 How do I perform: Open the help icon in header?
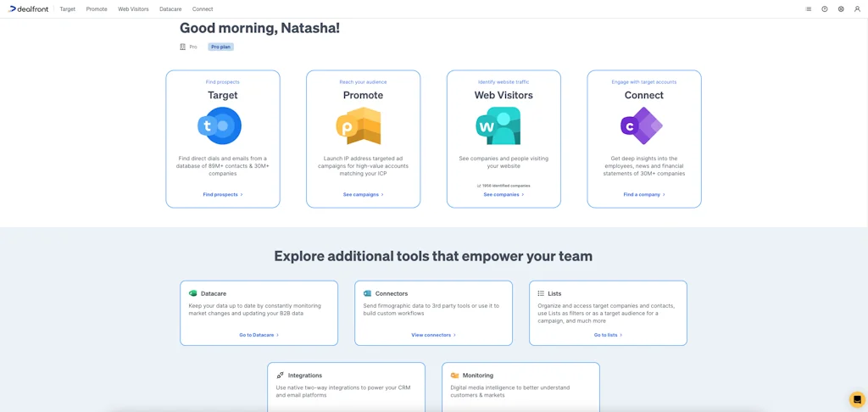825,8
